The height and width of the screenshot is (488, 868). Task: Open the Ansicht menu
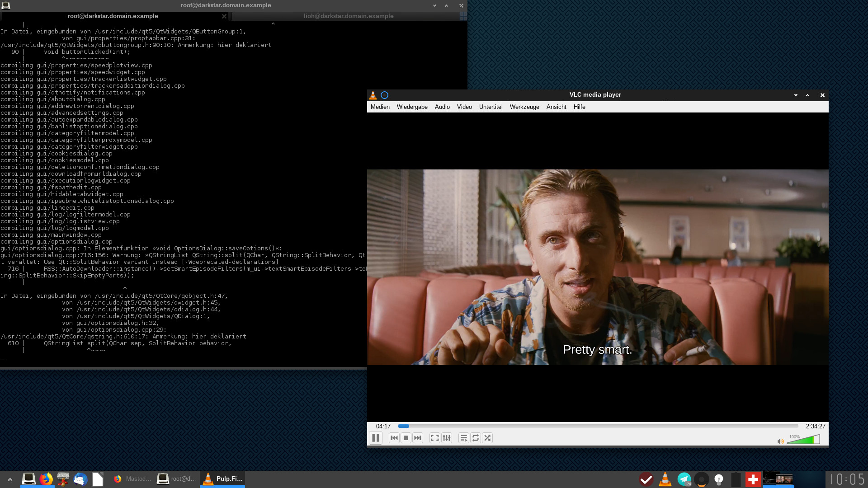[557, 107]
